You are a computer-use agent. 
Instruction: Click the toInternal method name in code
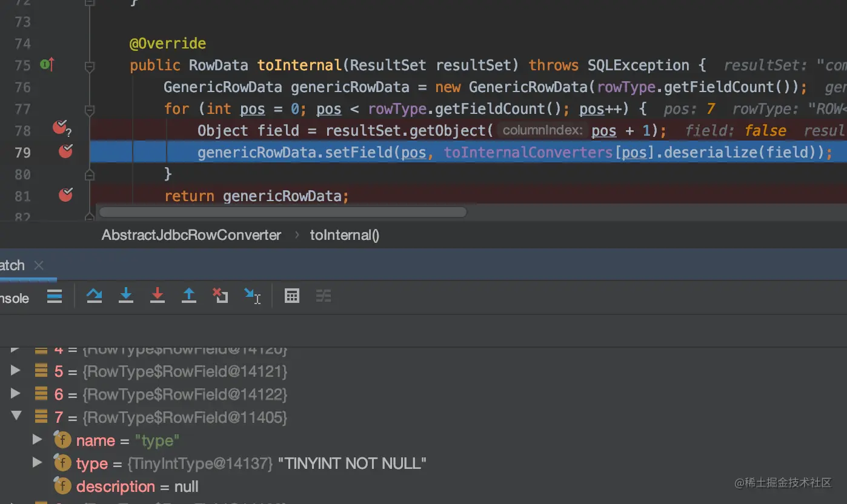300,65
